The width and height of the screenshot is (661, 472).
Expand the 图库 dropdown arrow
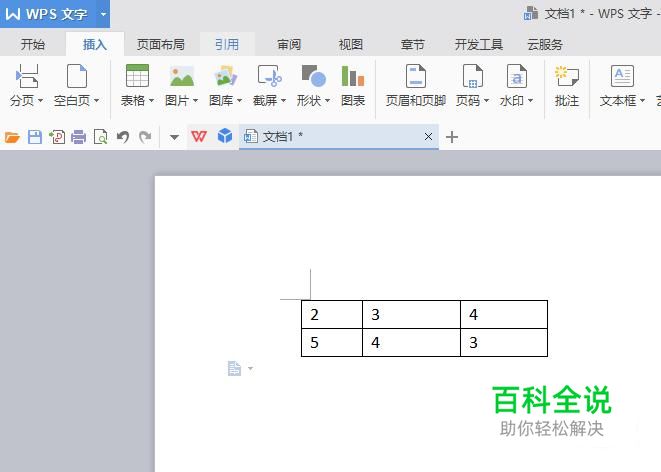coord(239,101)
